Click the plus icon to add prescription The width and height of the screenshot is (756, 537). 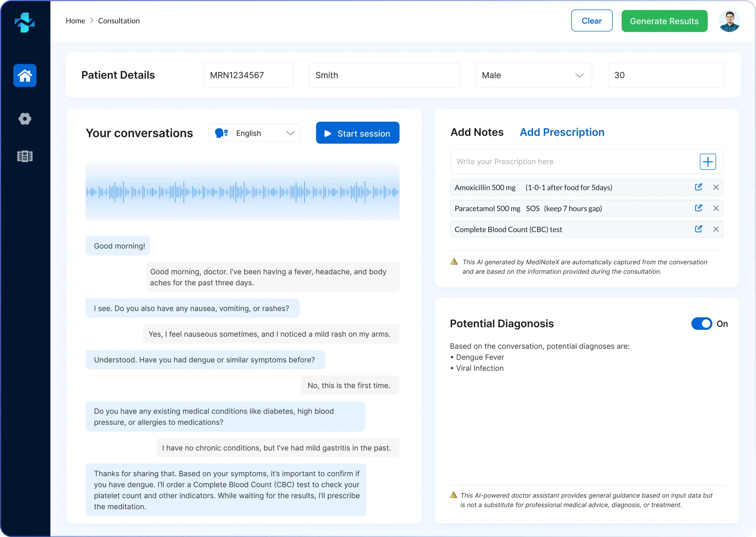707,162
